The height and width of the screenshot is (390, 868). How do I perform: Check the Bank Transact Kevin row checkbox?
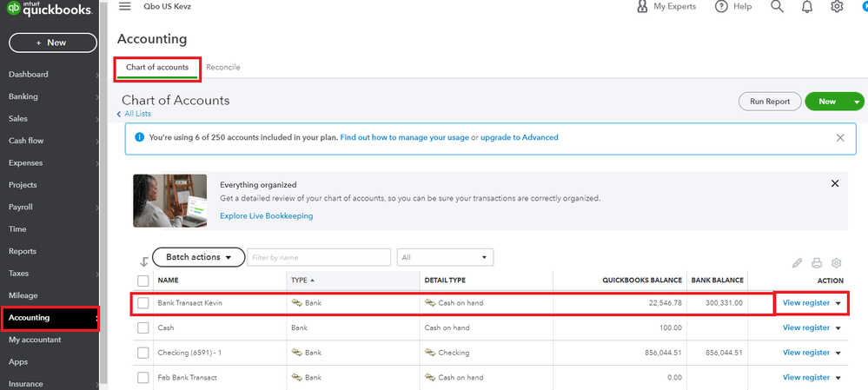142,302
